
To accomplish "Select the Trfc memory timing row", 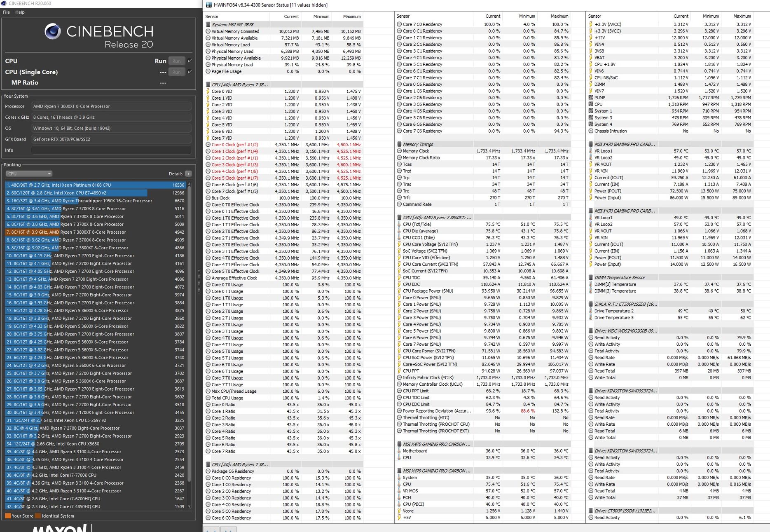I will pyautogui.click(x=483, y=197).
